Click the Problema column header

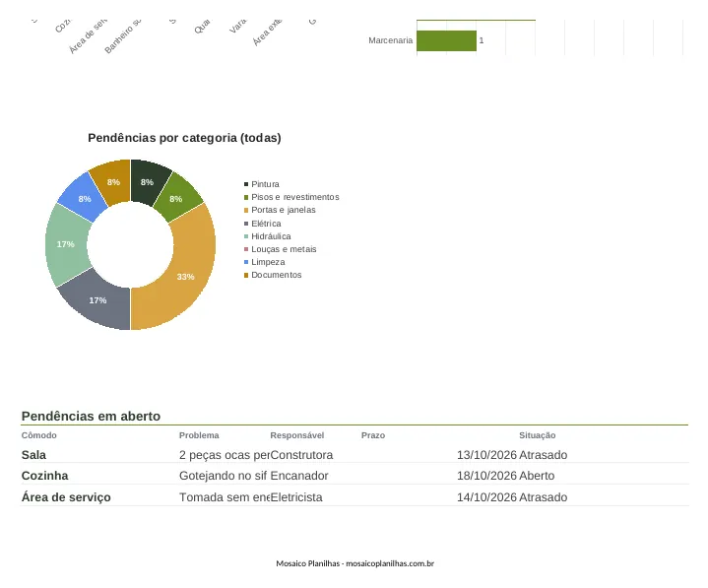199,435
